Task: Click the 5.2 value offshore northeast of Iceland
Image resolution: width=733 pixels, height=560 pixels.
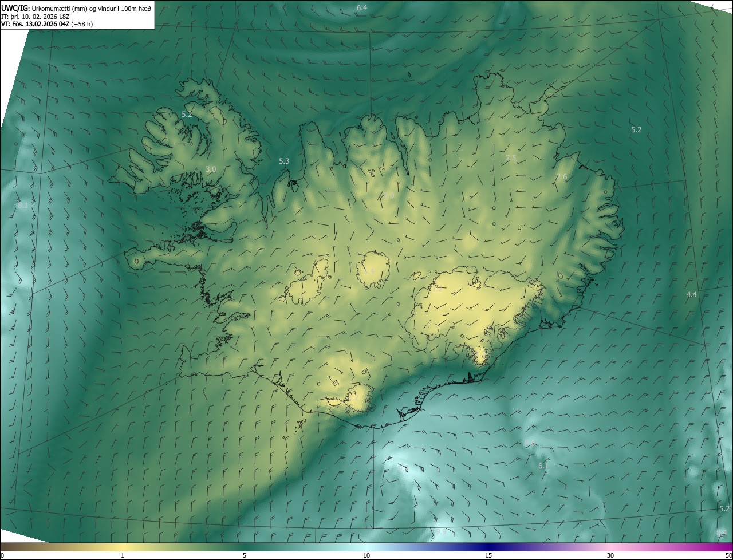Action: (636, 129)
